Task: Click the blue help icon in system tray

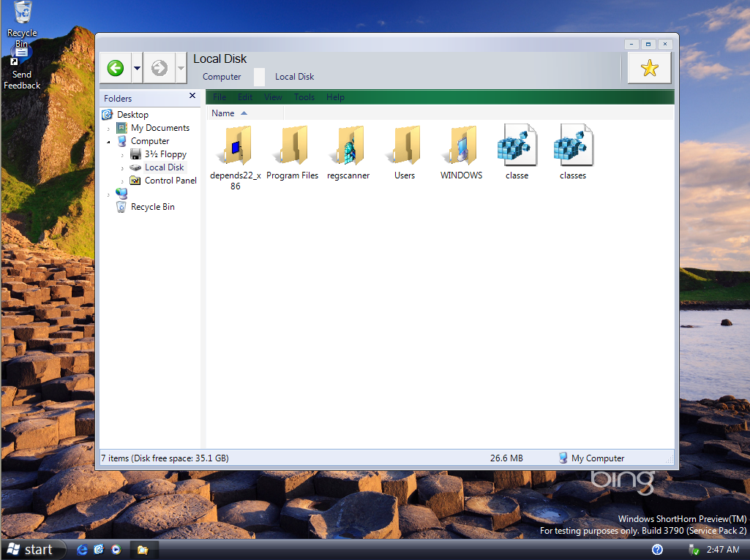Action: click(657, 550)
